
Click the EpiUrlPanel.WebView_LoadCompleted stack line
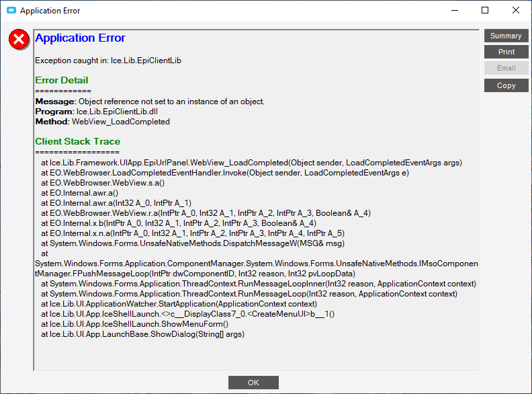(251, 163)
